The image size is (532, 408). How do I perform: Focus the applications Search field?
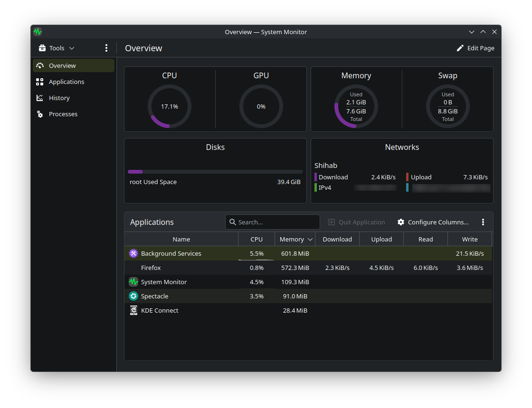click(x=275, y=222)
